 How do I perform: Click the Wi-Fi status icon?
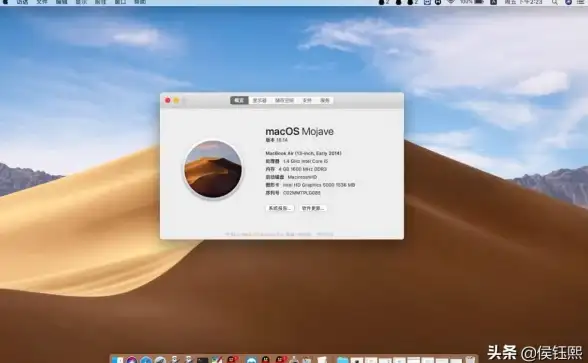click(451, 2)
